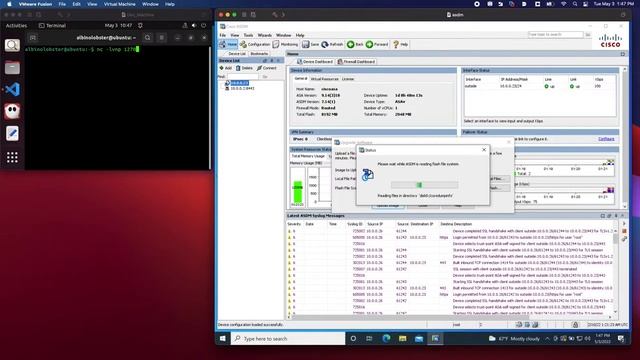
Task: Select the License tab in Device Information
Action: tap(348, 79)
